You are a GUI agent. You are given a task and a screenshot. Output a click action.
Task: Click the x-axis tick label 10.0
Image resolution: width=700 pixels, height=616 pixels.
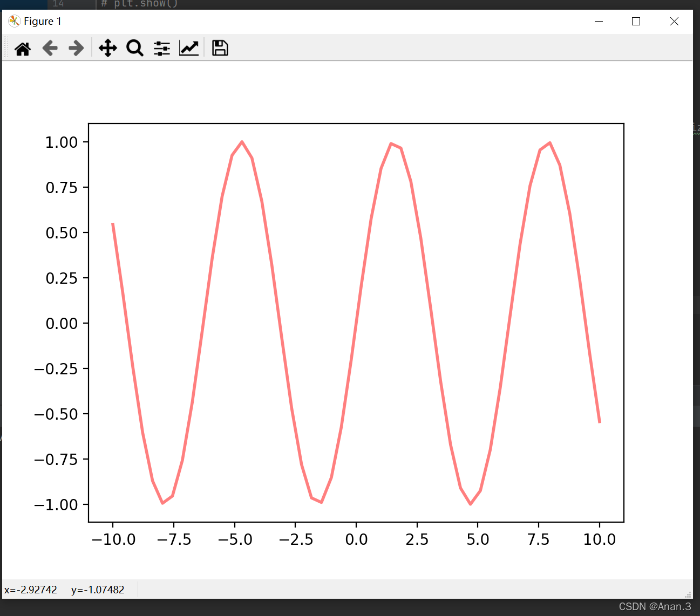[600, 539]
